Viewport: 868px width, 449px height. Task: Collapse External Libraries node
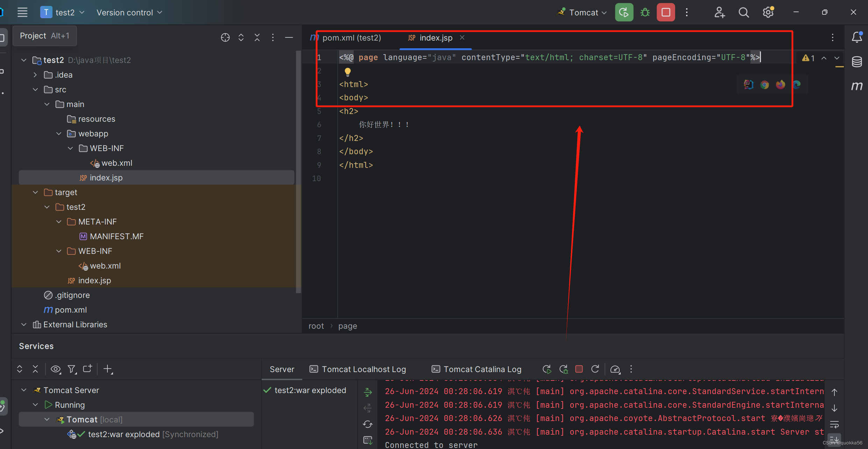24,325
